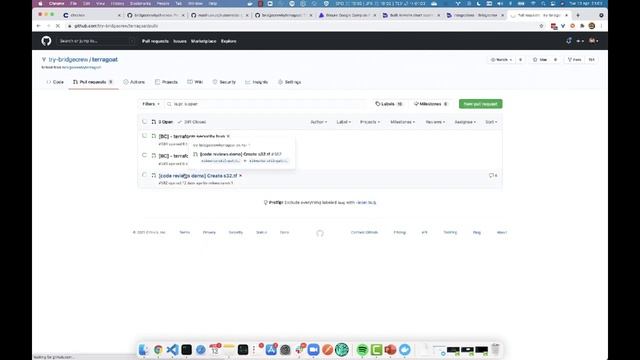Image resolution: width=640 pixels, height=360 pixels.
Task: Open the Label filter dropdown
Action: 343,122
